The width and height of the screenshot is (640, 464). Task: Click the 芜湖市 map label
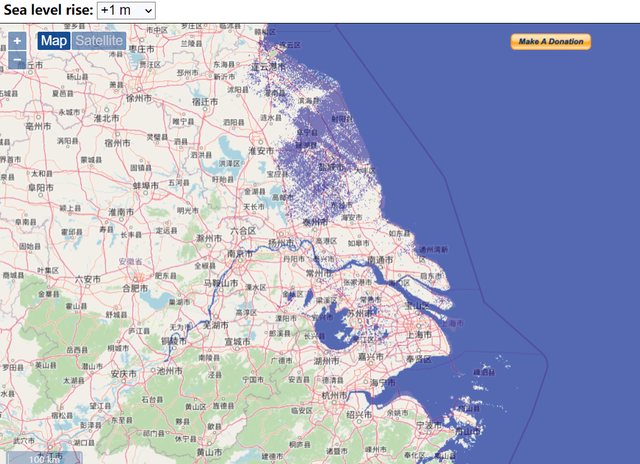tap(216, 325)
